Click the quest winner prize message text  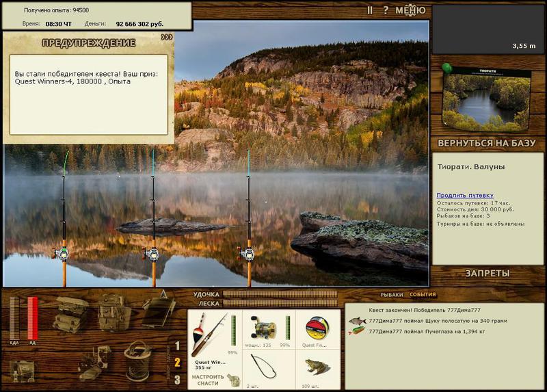[86, 77]
